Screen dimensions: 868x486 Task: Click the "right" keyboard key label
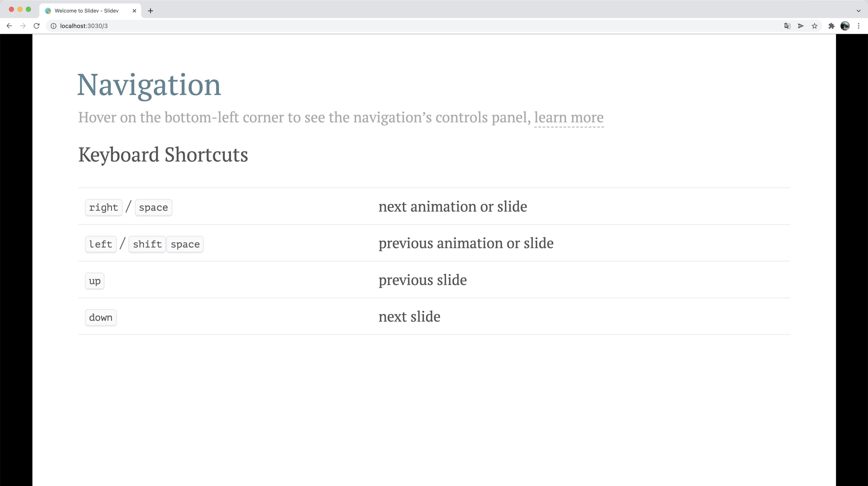click(103, 207)
